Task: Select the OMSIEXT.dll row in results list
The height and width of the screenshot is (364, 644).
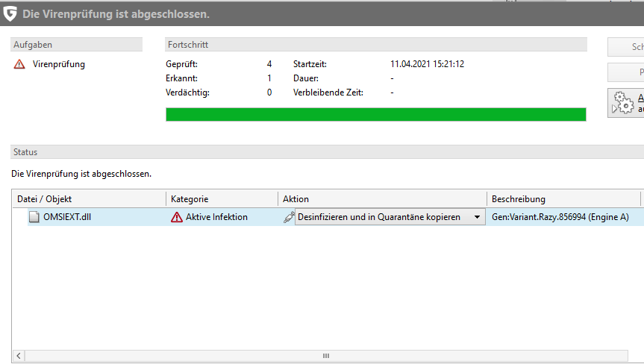Action: point(97,217)
